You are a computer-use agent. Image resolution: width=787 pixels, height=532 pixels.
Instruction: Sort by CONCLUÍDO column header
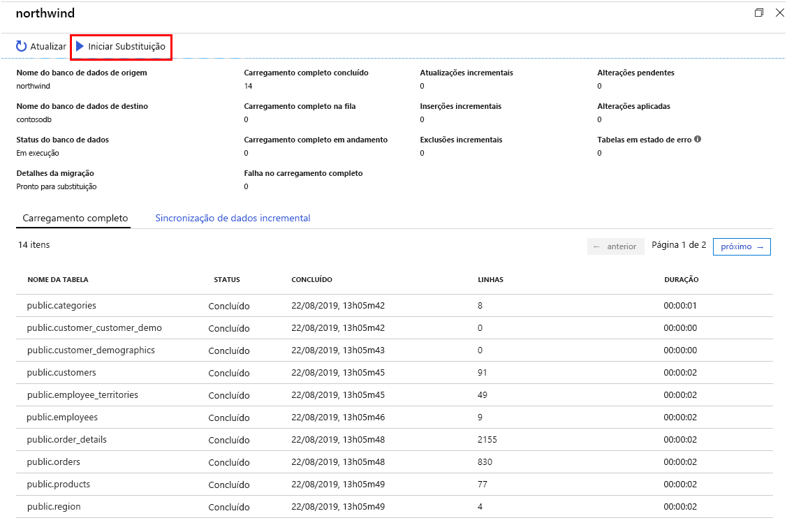pyautogui.click(x=311, y=279)
